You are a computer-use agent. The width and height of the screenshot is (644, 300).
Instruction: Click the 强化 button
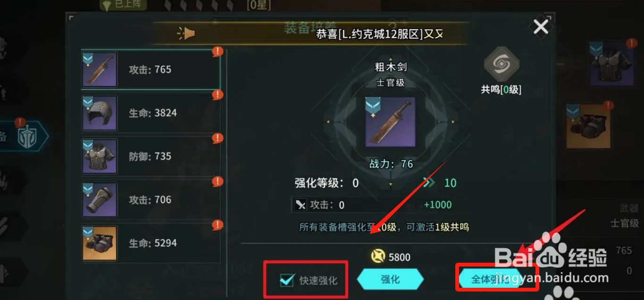click(390, 279)
